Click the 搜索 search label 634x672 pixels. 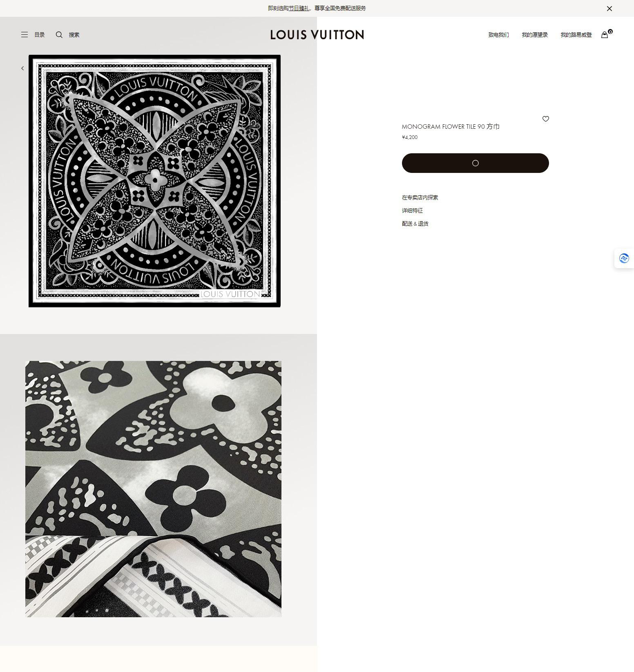click(74, 35)
